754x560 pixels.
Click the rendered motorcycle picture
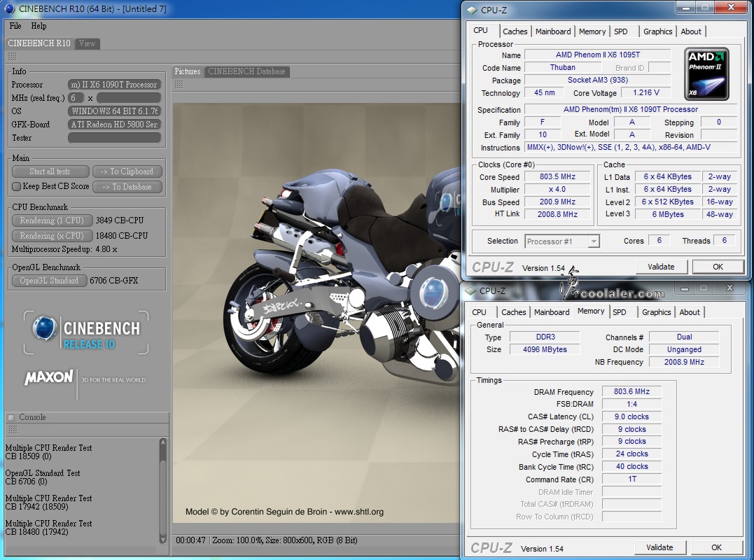click(316, 312)
